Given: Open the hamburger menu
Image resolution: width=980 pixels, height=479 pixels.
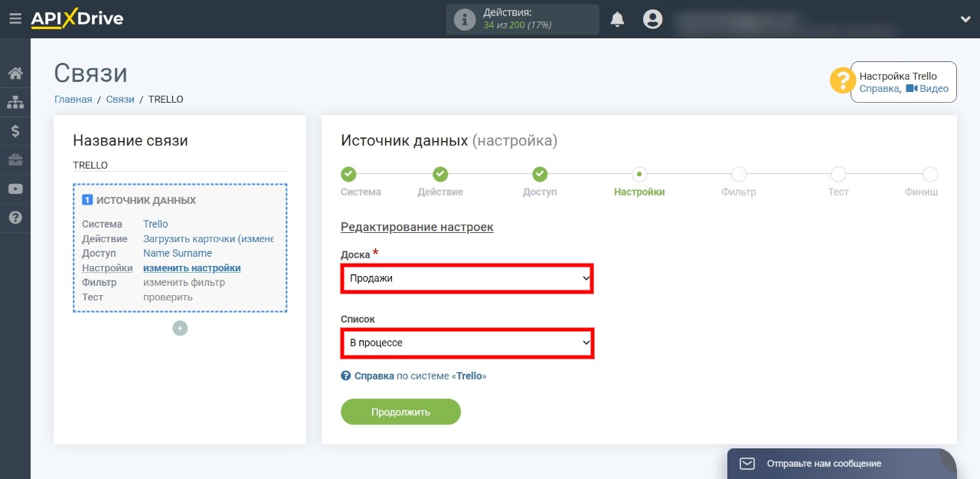Looking at the screenshot, I should (x=15, y=19).
